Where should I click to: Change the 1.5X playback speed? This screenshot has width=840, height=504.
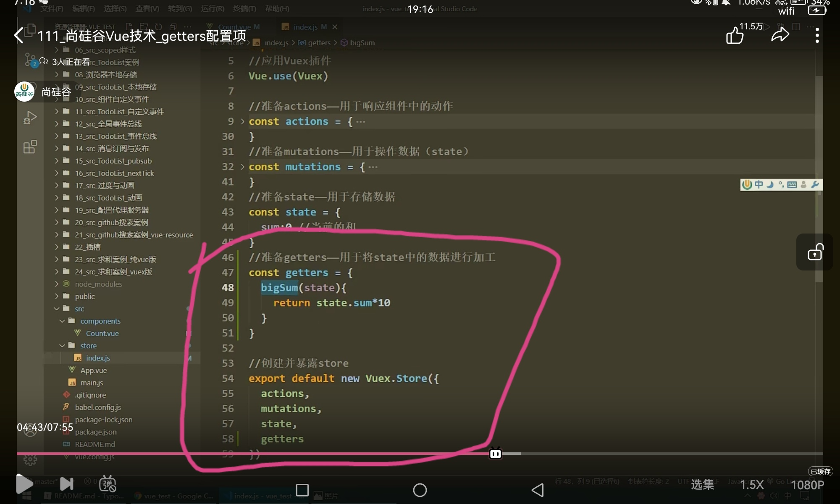[x=751, y=485]
